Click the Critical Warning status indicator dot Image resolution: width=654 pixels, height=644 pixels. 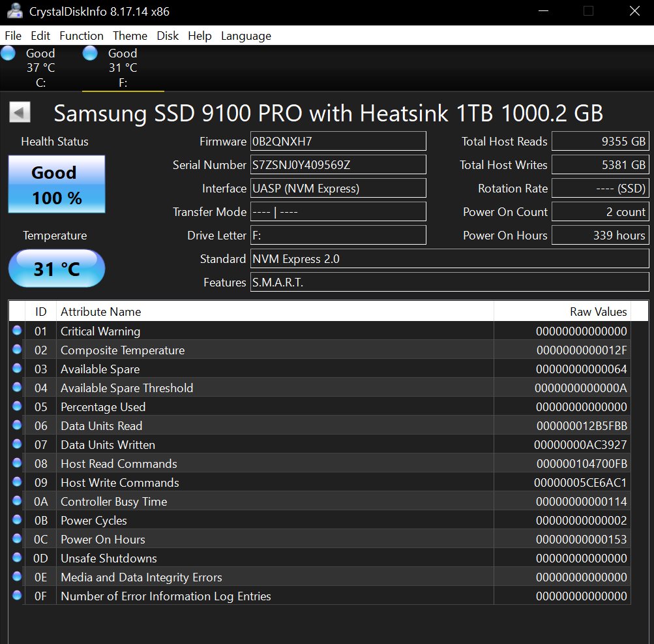(17, 331)
